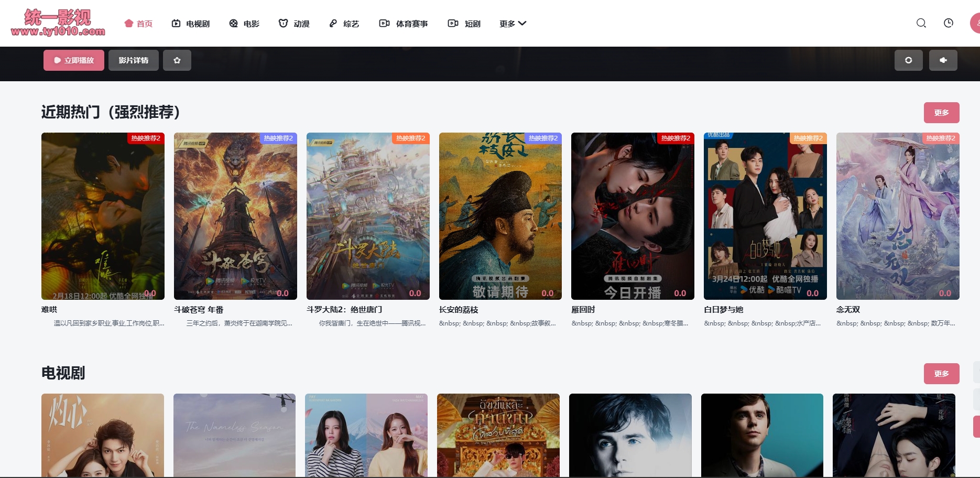Click 更多 beside 近期热门 section
The width and height of the screenshot is (980, 478).
point(941,113)
